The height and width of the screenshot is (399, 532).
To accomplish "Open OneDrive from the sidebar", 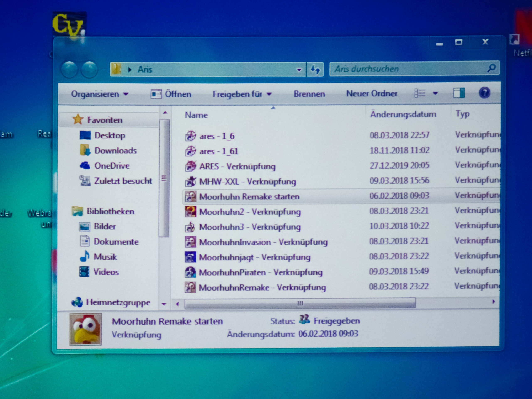I will (x=112, y=166).
